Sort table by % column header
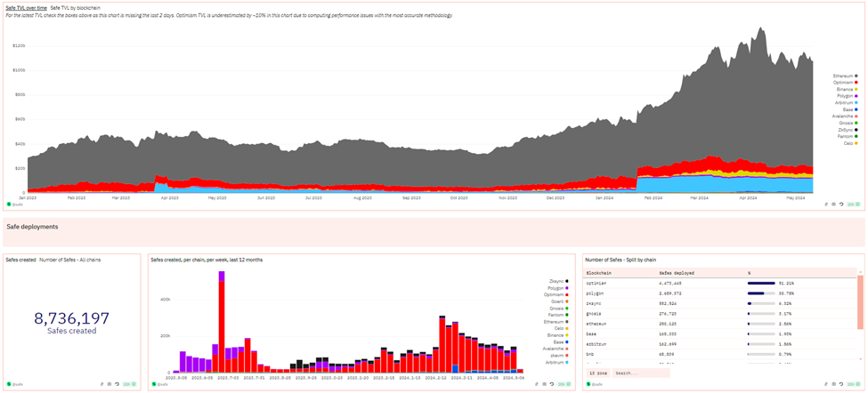Screen dimensions: 868x393 click(x=749, y=273)
